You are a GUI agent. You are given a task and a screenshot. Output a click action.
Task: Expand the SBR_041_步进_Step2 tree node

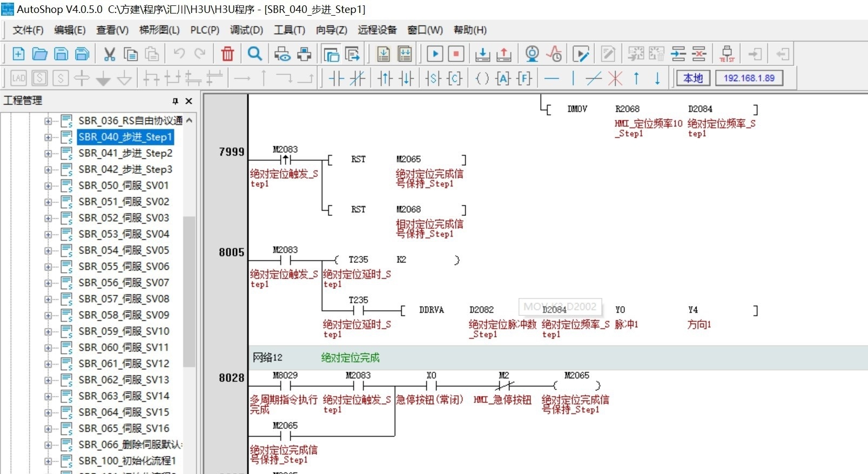48,153
